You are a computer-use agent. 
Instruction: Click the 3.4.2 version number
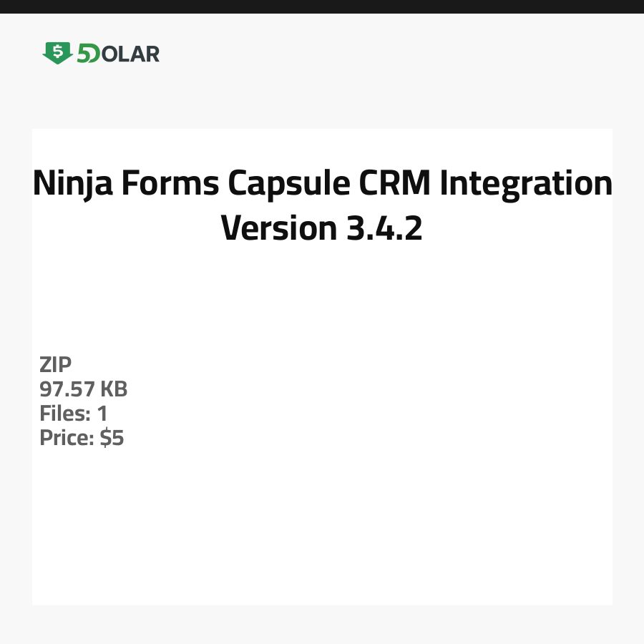[x=384, y=228]
